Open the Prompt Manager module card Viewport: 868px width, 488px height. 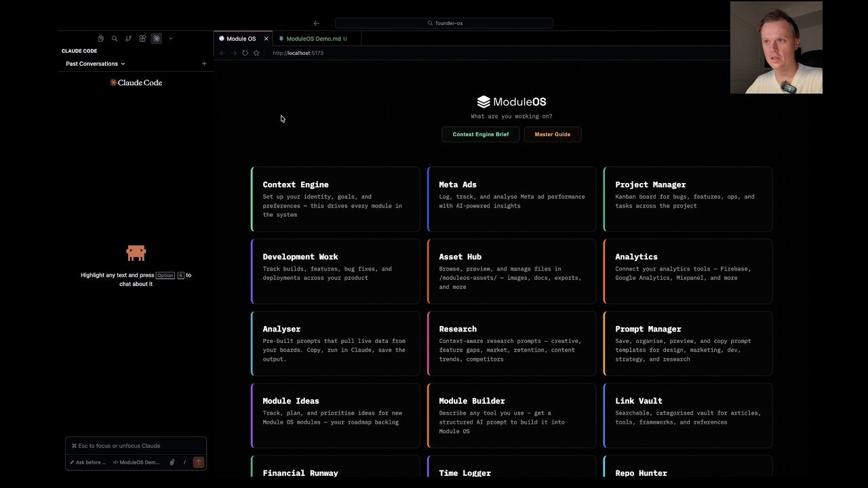(688, 344)
